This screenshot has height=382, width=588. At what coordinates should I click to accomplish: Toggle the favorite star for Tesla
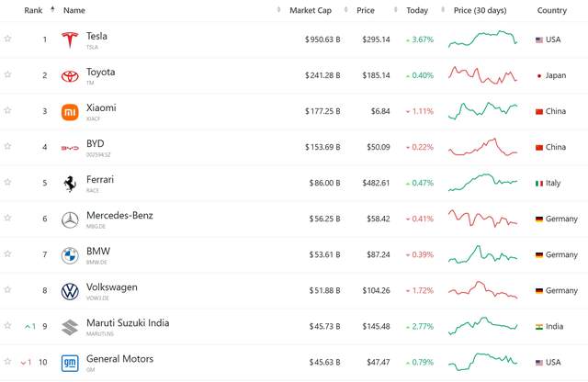(7, 39)
